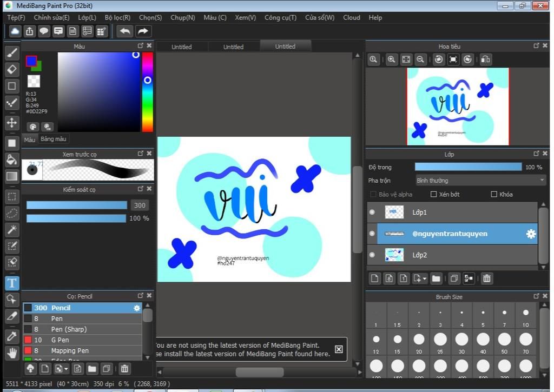Undock the Lớp layers panel
554x392 pixels.
(536, 153)
